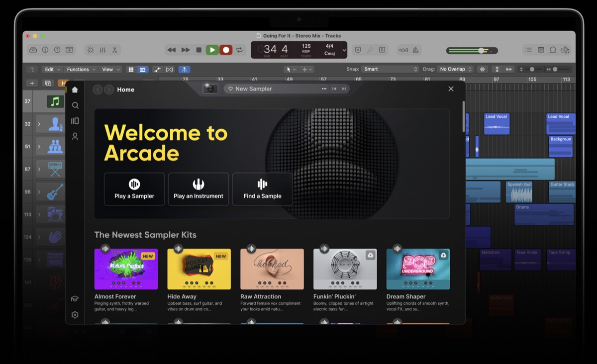Click Play a Sampler button
The width and height of the screenshot is (597, 364).
[134, 189]
